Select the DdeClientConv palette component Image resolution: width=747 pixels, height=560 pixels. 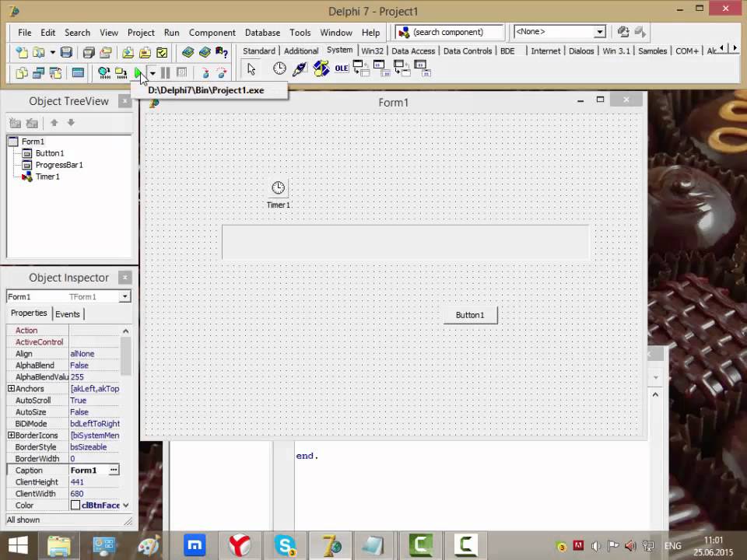click(x=362, y=68)
